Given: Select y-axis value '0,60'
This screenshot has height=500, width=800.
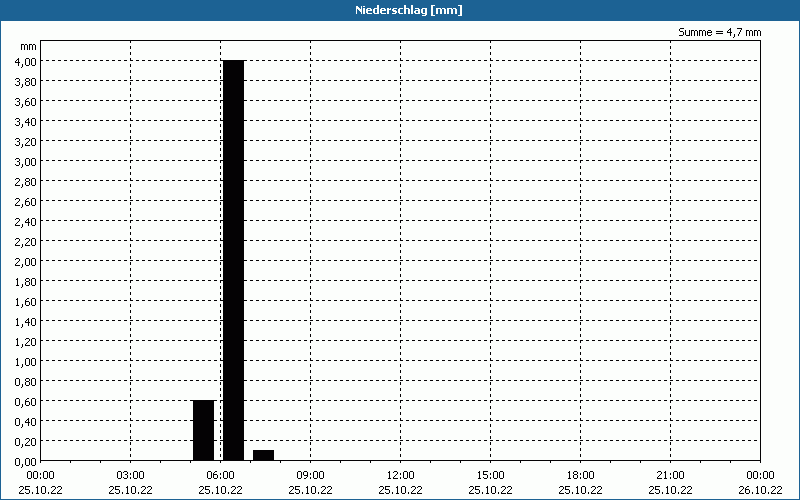Looking at the screenshot, I should pyautogui.click(x=25, y=402).
